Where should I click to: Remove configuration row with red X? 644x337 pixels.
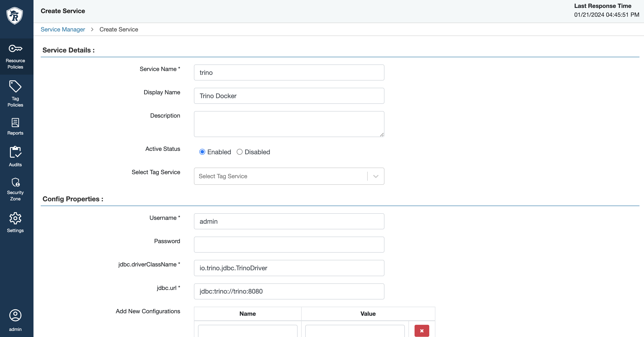point(422,330)
